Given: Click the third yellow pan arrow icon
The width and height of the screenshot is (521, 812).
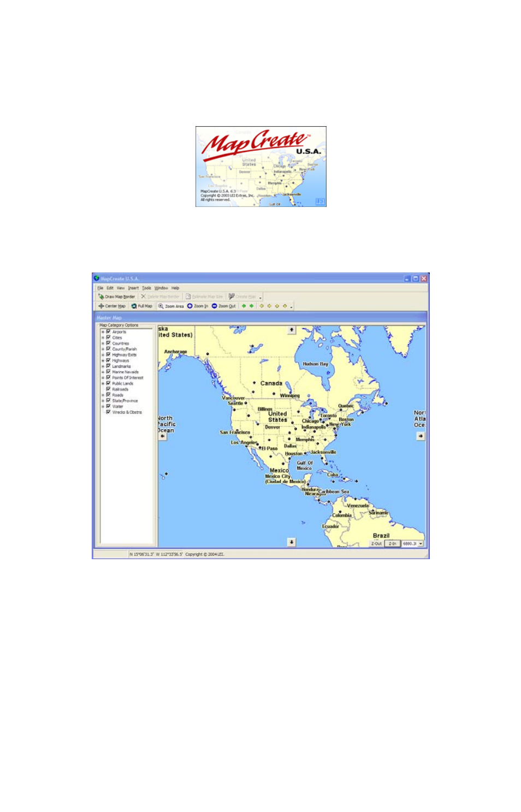Looking at the screenshot, I should 277,306.
